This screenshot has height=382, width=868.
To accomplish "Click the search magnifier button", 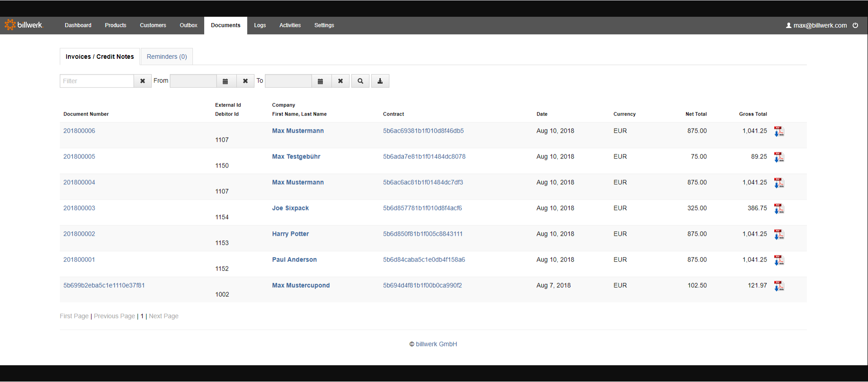I will click(x=360, y=81).
